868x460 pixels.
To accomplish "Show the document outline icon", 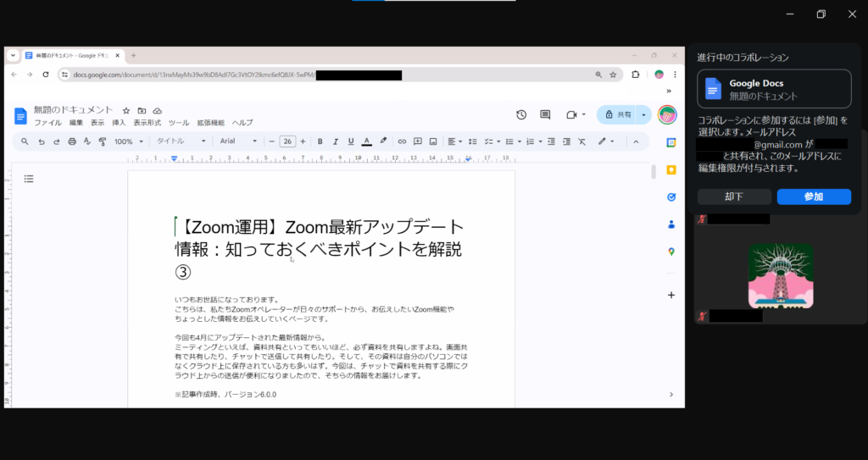I will point(29,179).
